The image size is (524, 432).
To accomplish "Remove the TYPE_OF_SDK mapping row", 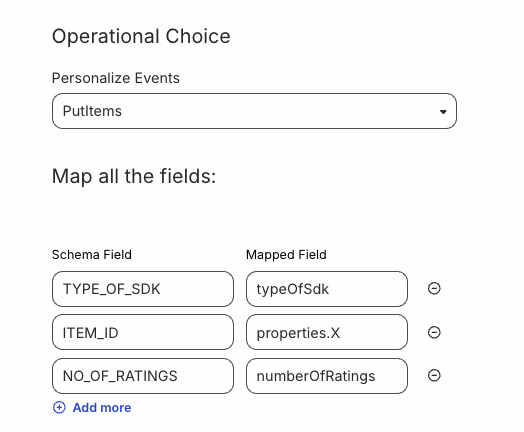I will click(434, 288).
